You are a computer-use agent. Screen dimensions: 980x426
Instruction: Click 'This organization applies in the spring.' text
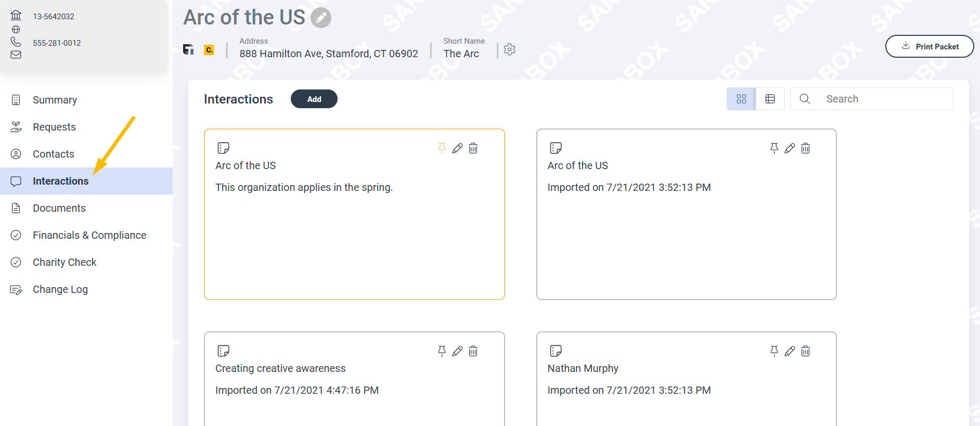point(304,187)
